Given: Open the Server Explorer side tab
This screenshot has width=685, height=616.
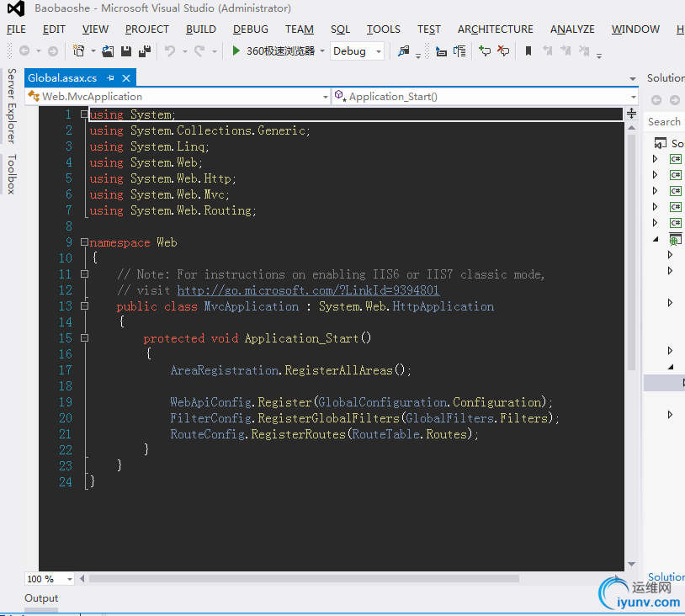Looking at the screenshot, I should pyautogui.click(x=11, y=106).
